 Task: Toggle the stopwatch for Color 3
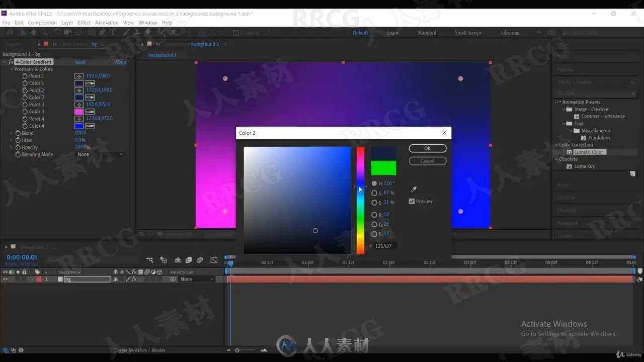coord(25,112)
